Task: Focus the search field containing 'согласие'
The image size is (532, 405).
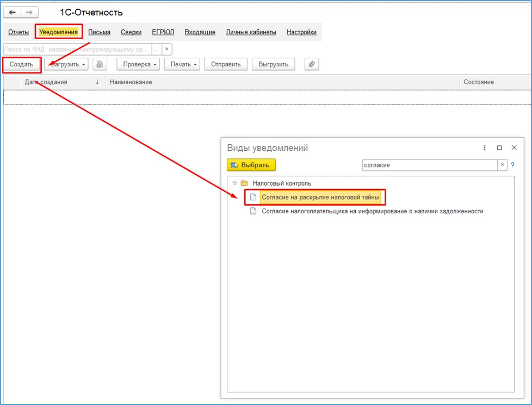Action: tap(430, 165)
